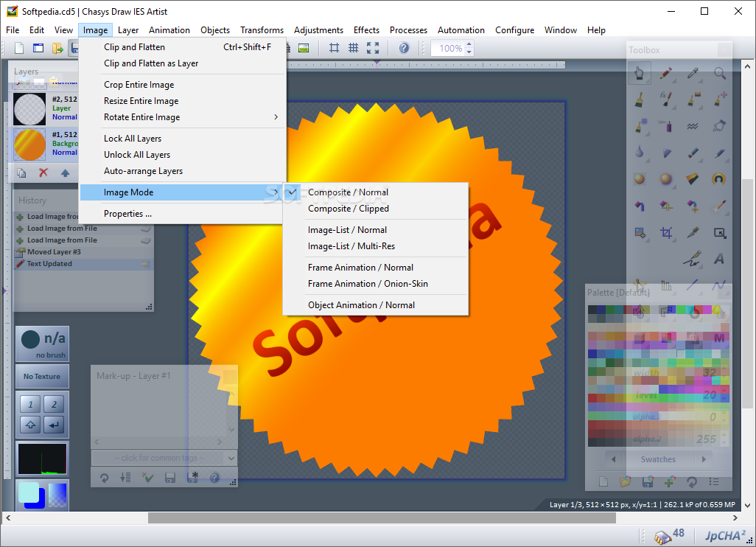Click the return arrow button on left panel
The width and height of the screenshot is (756, 547).
(x=54, y=425)
